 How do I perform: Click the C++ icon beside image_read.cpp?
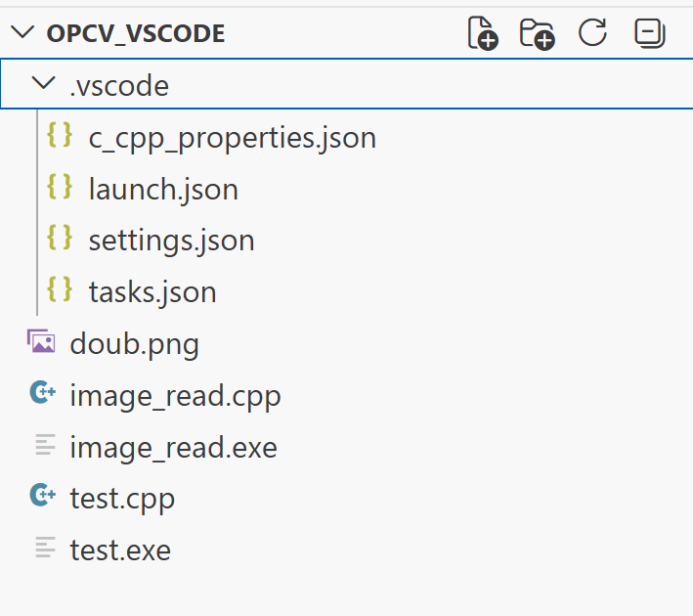pos(43,392)
